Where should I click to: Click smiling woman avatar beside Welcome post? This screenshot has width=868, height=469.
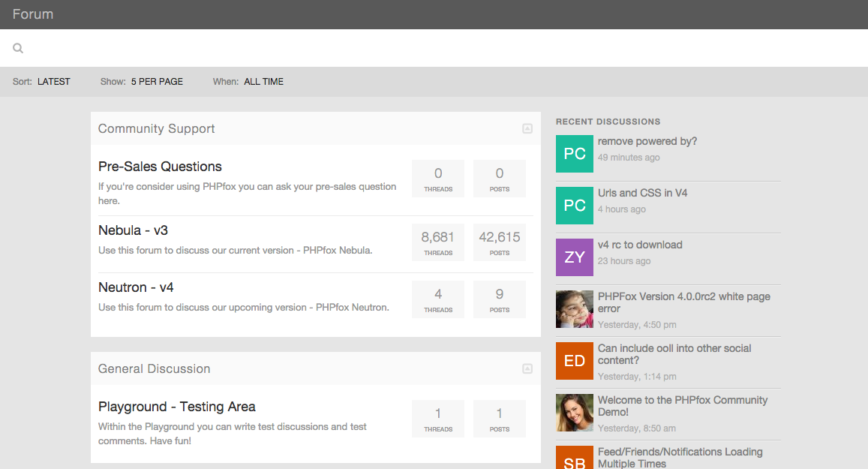pos(574,413)
